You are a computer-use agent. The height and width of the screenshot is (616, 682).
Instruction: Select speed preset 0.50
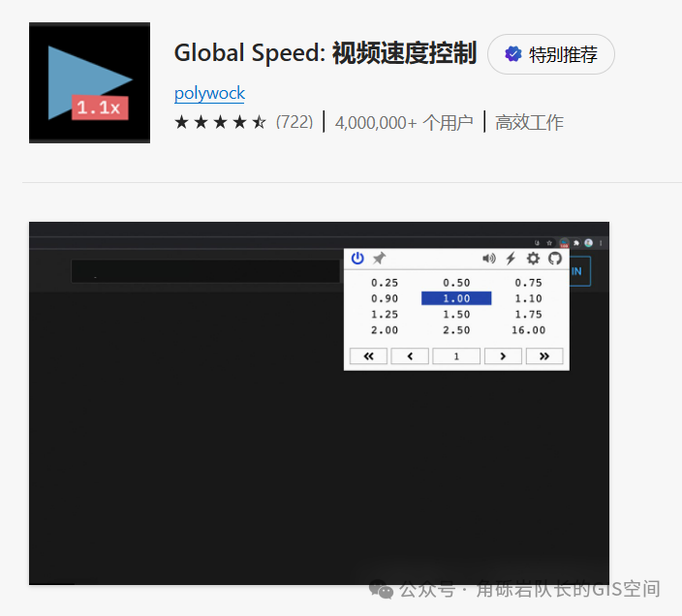[456, 283]
